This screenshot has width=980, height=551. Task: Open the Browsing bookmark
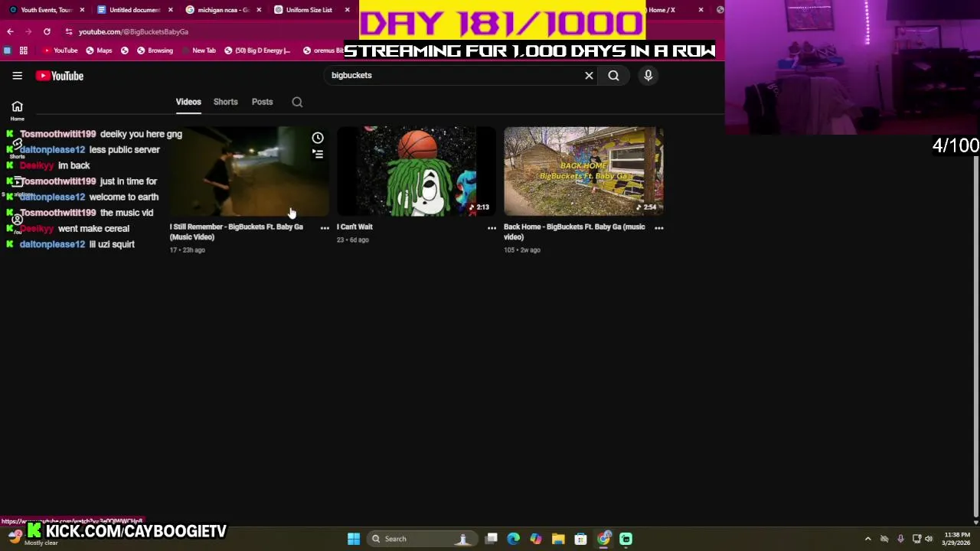[x=155, y=51]
